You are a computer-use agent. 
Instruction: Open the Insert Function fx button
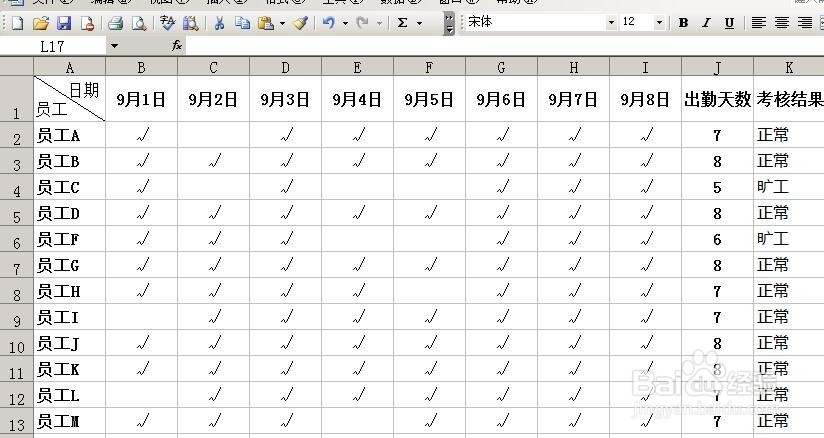coord(177,46)
